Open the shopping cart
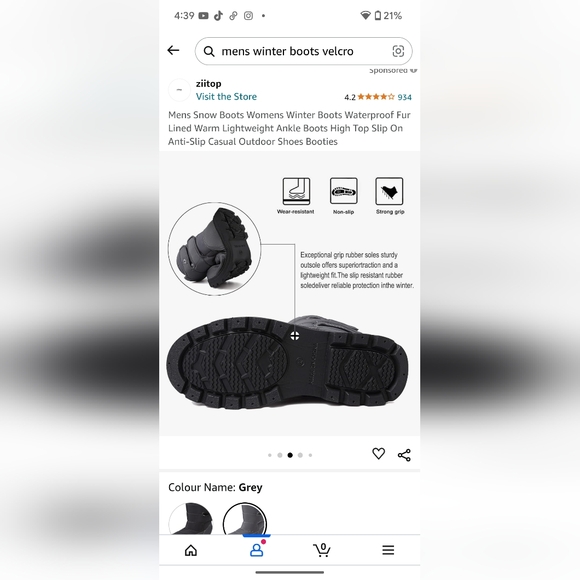Viewport: 580px width, 580px height. (x=322, y=550)
